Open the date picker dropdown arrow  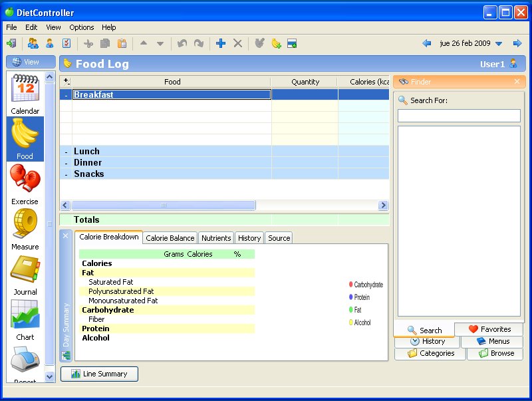click(499, 44)
